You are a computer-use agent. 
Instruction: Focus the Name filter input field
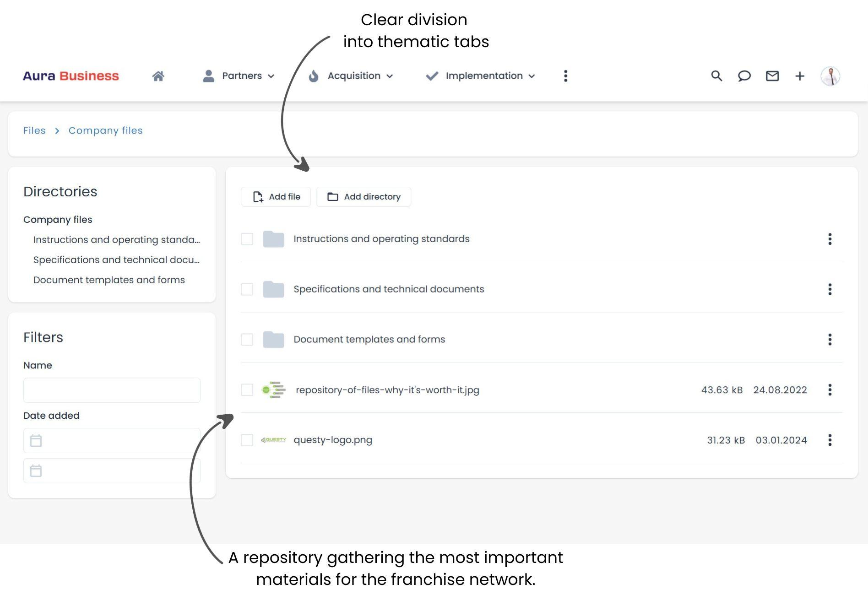coord(112,390)
